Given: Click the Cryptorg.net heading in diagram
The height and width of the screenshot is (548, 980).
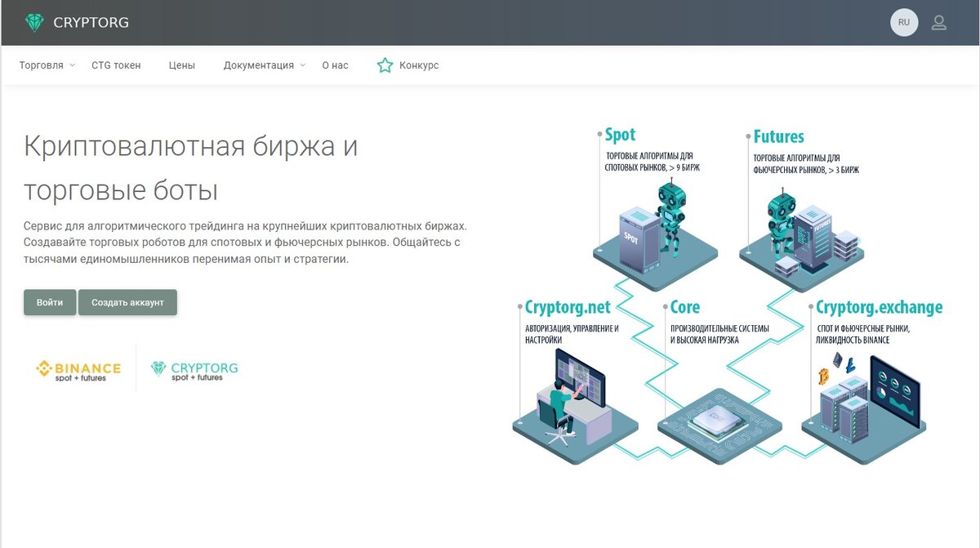Looking at the screenshot, I should (x=568, y=308).
